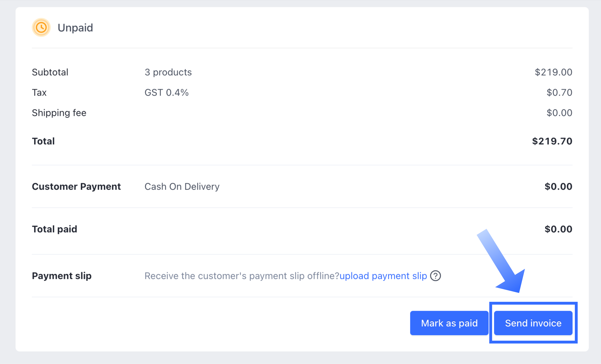The image size is (601, 364).
Task: Open the payment slip help question-mark icon
Action: (435, 276)
